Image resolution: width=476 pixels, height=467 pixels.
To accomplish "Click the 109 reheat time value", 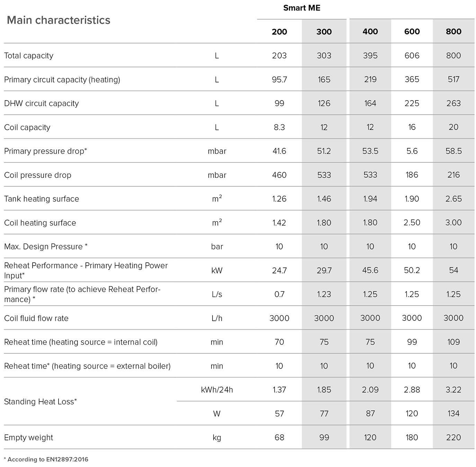I will click(453, 342).
